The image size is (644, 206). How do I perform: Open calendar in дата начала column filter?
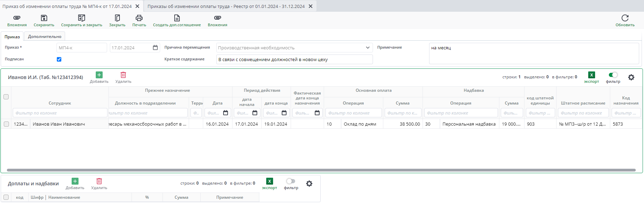point(255,113)
